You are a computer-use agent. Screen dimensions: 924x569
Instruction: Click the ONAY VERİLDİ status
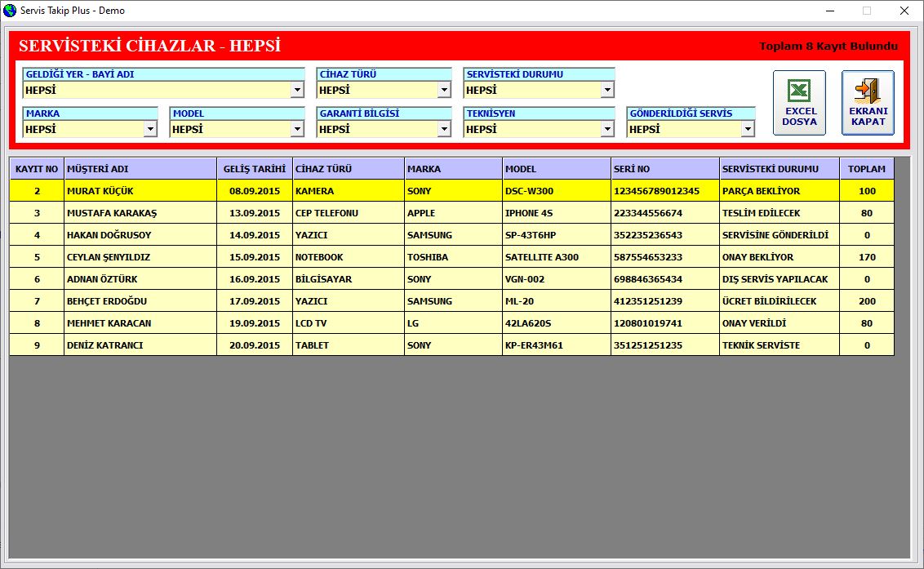coord(779,323)
